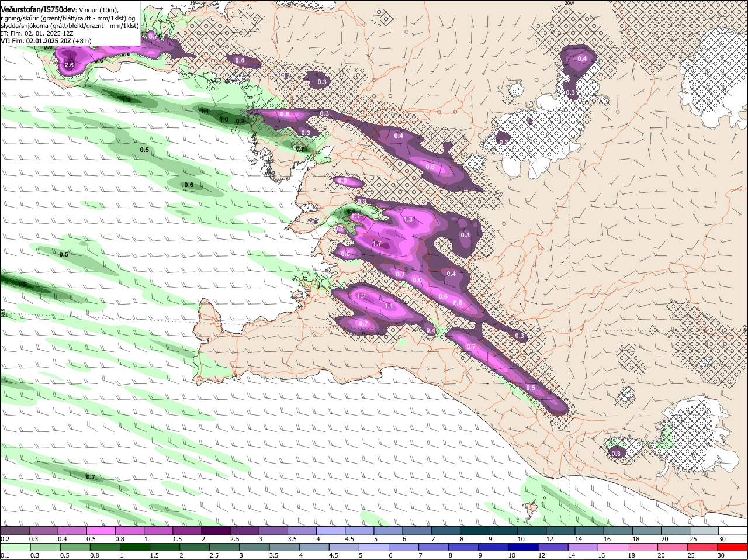Click the dark purple 2–2.5 swatch in upper legend
The height and width of the screenshot is (560, 748).
216,531
